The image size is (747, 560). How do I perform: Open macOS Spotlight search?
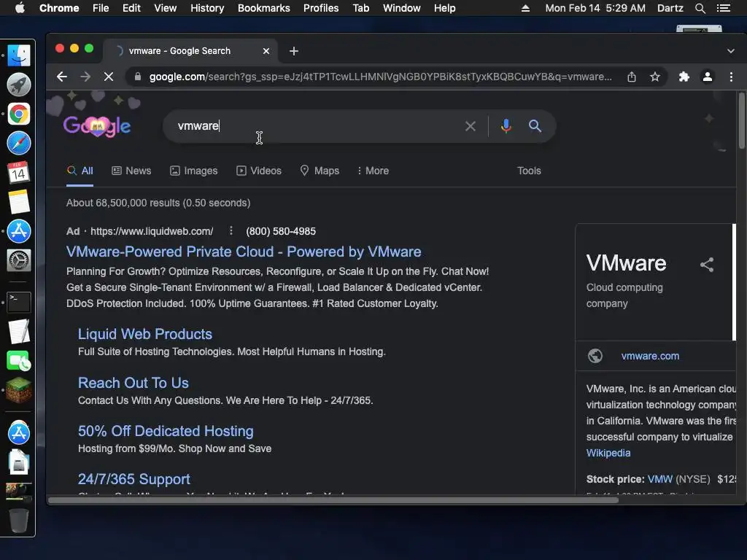click(700, 8)
